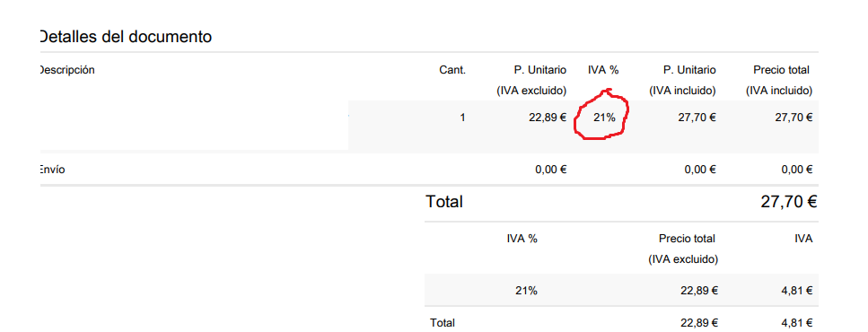The image size is (868, 332).
Task: Click the P. Unitario IVA excluido header
Action: point(531,80)
